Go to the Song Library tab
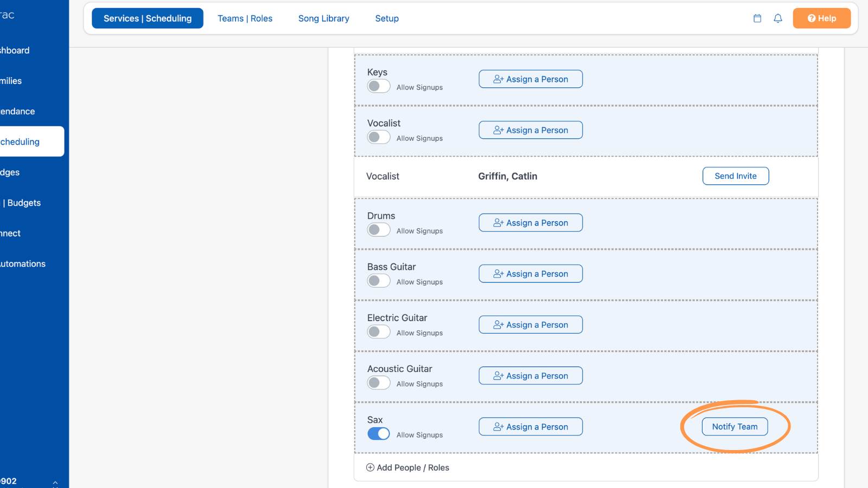868x488 pixels. coord(324,18)
